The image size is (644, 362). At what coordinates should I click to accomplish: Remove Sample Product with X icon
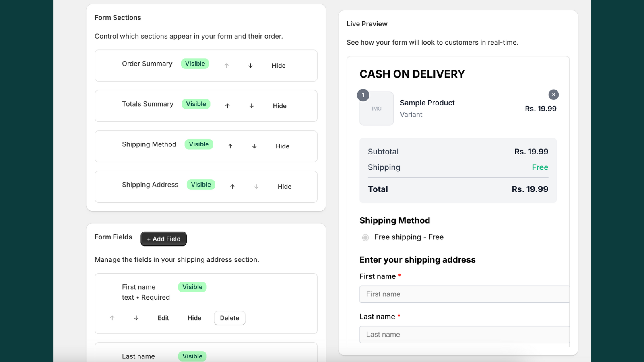553,95
